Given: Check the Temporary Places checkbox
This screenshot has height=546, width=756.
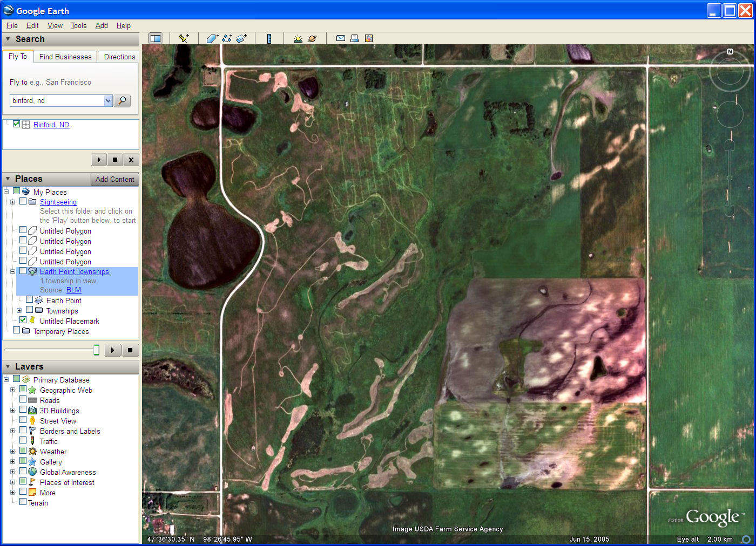Looking at the screenshot, I should click(x=17, y=330).
